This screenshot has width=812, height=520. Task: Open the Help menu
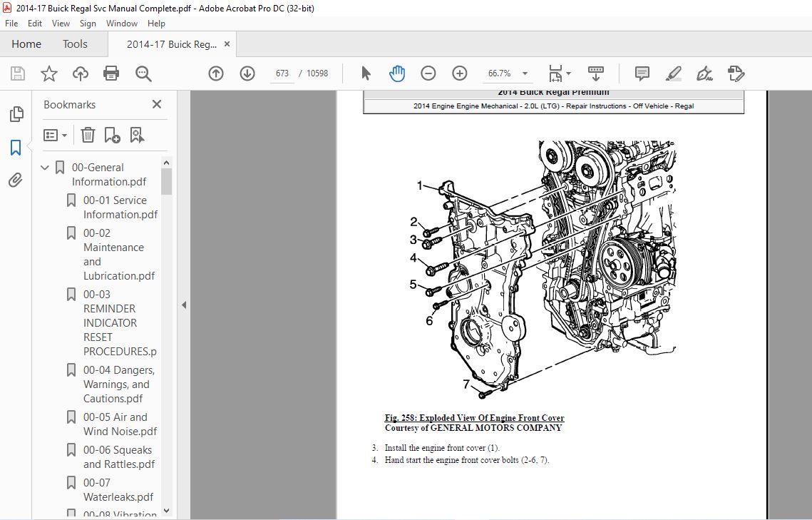pyautogui.click(x=156, y=24)
